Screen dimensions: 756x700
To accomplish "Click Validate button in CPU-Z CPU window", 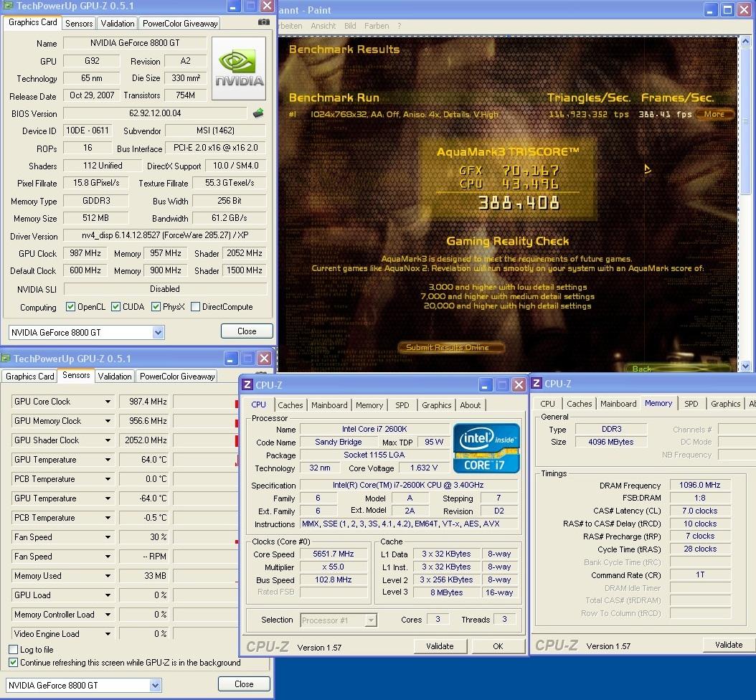I will coord(440,646).
